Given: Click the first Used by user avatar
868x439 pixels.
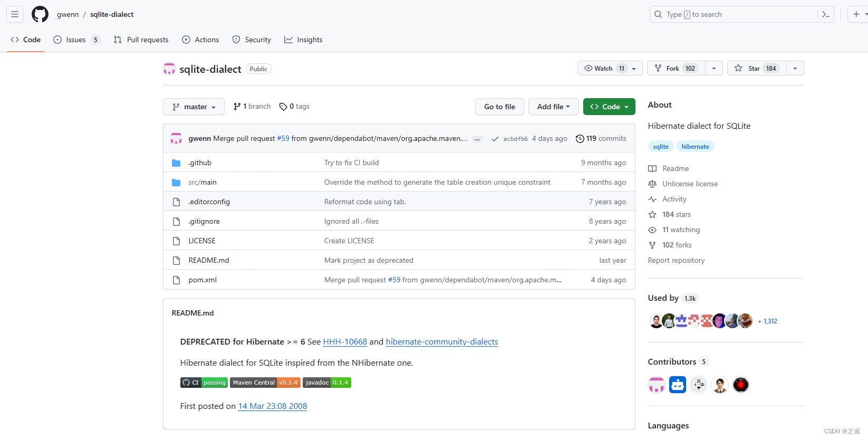Looking at the screenshot, I should [x=655, y=321].
